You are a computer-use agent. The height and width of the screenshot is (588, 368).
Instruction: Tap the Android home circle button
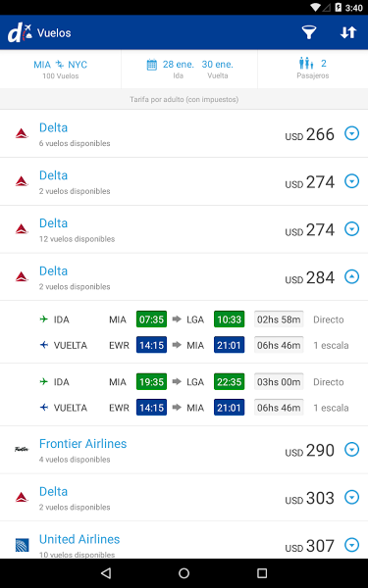tap(184, 573)
